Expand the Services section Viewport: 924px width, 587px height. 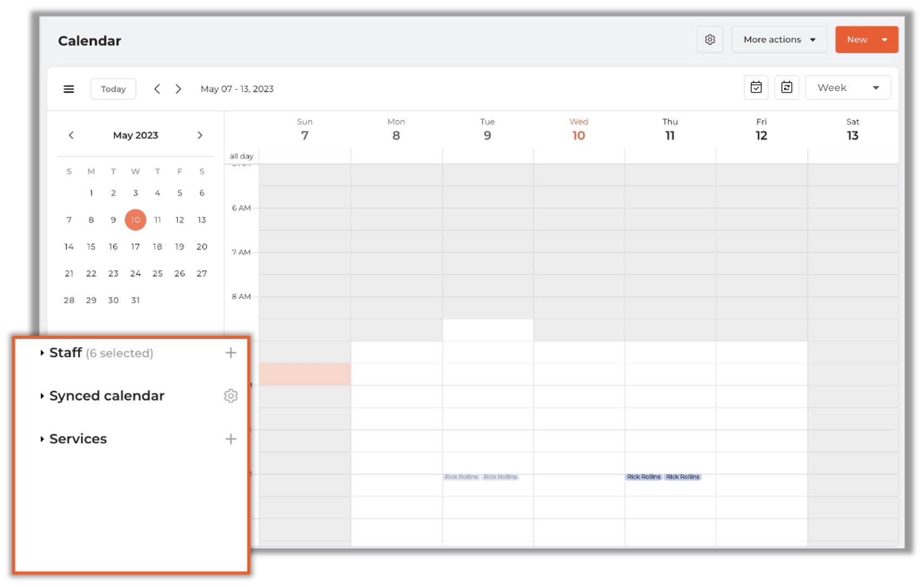(x=42, y=439)
